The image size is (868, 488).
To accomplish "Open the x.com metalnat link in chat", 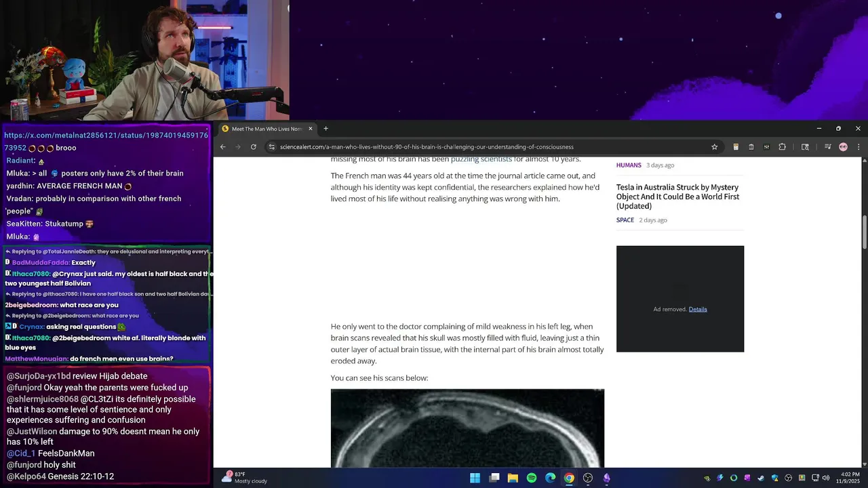I will tap(106, 141).
